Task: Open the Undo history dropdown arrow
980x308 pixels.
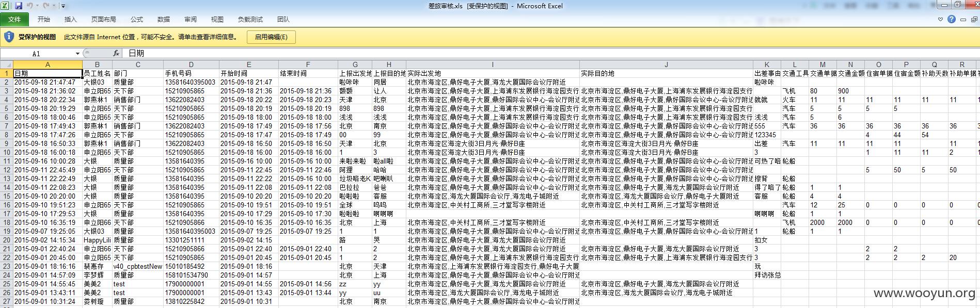Action: point(37,6)
